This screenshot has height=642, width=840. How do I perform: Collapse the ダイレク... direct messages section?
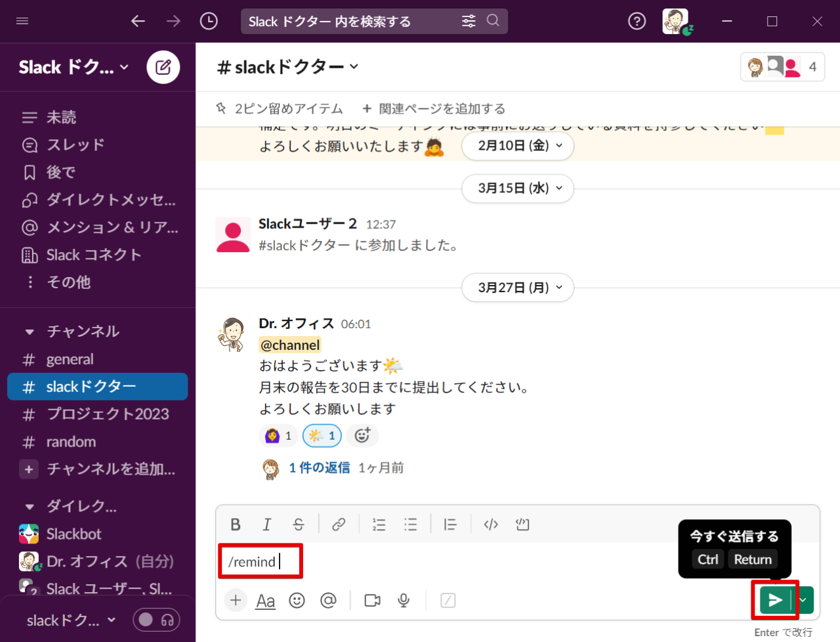point(30,506)
